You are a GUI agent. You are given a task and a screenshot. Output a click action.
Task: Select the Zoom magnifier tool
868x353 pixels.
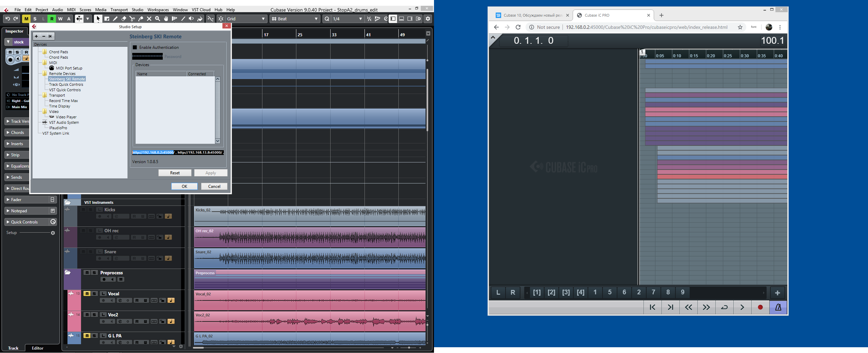tap(158, 19)
